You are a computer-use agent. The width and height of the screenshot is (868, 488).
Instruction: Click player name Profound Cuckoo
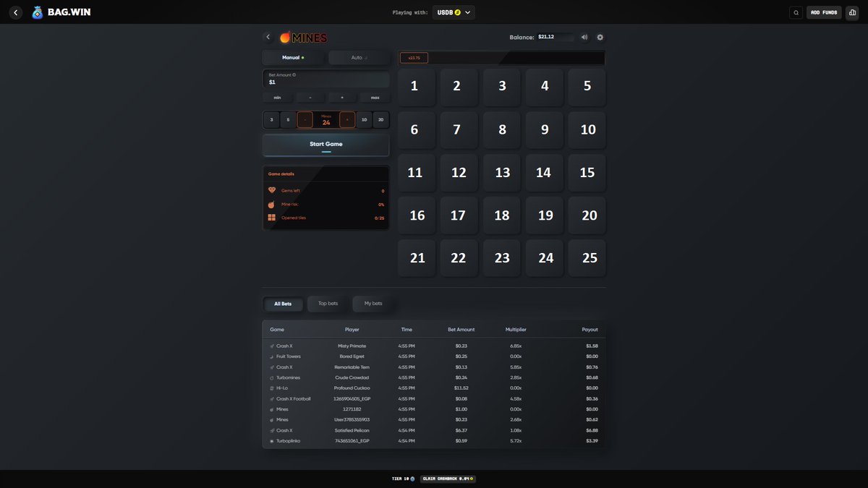click(352, 388)
